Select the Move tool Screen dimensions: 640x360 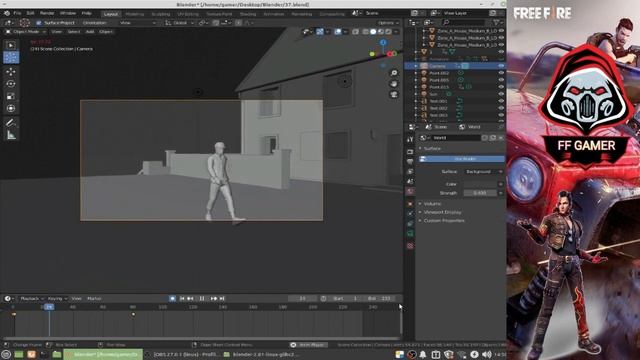[x=11, y=72]
